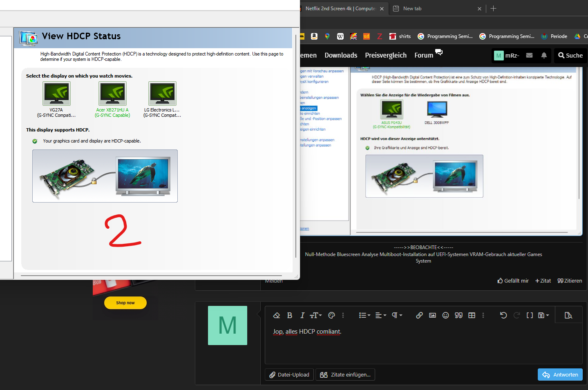Toggle BB code mode brackets icon

pyautogui.click(x=530, y=315)
